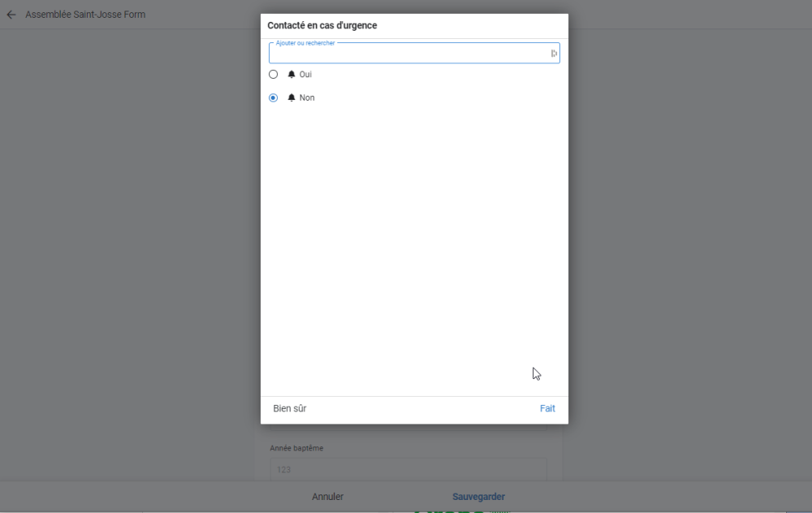Expand the search suggestions in the add field
This screenshot has width=812, height=513.
tap(406, 52)
